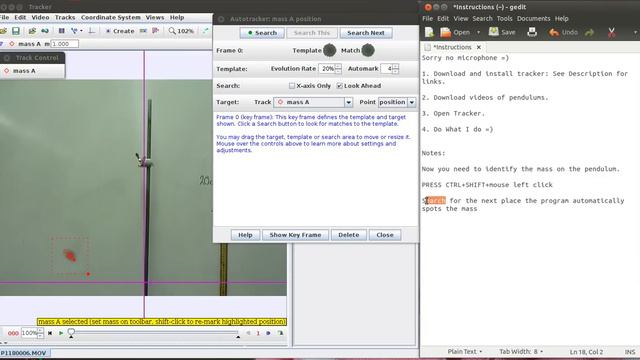Click the Match preview circle
The height and width of the screenshot is (360, 640).
click(x=368, y=50)
